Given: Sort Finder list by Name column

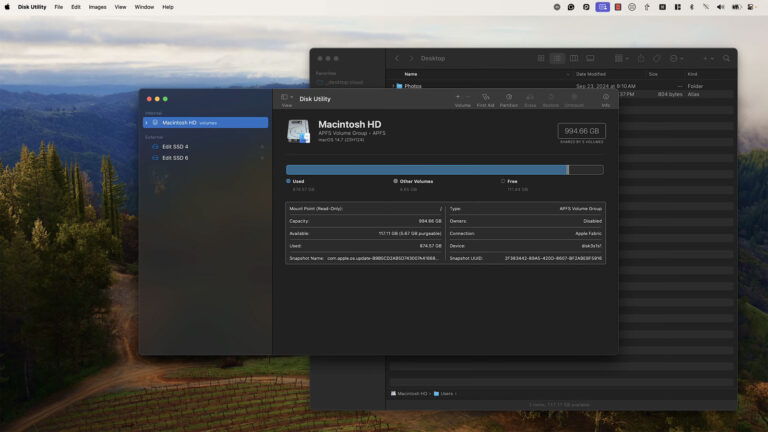Looking at the screenshot, I should click(411, 74).
